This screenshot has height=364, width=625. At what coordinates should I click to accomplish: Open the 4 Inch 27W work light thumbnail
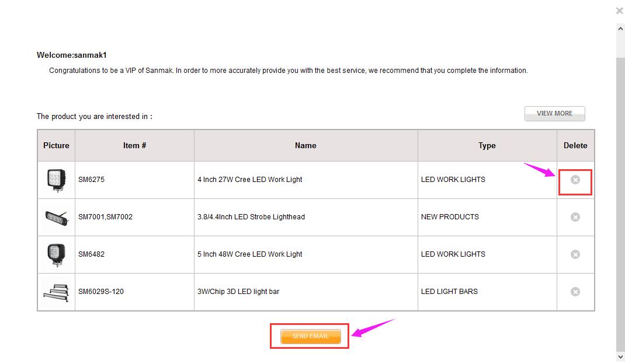(x=56, y=180)
